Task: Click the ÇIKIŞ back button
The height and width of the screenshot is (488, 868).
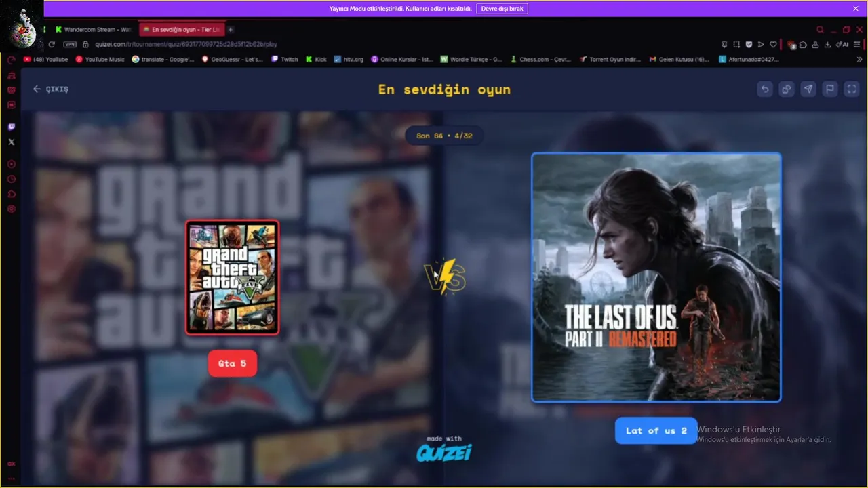Action: 51,89
